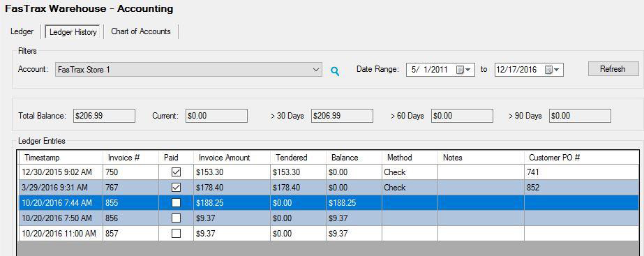Screen dimensions: 644x256
Task: Sort by Invoice Amount column header
Action: [x=232, y=158]
